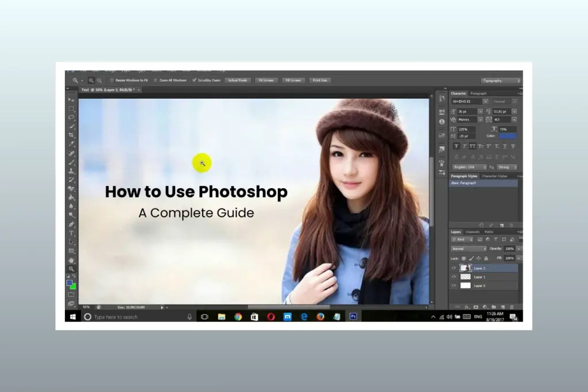Enable Zoom All Windows option

click(x=154, y=80)
